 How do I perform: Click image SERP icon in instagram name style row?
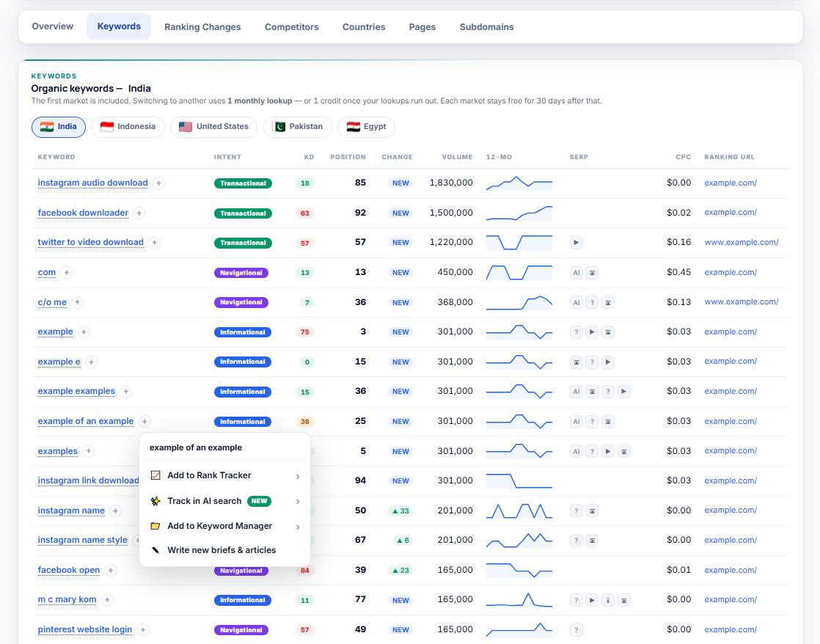point(592,541)
